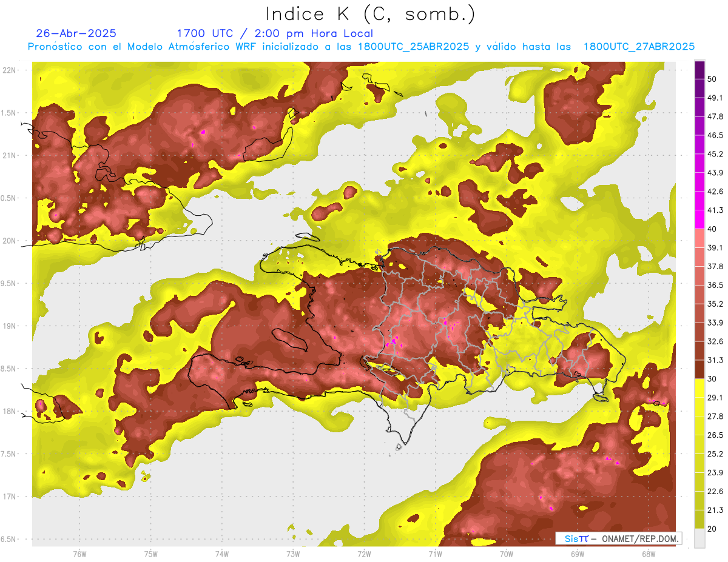Select the '72W' longitude axis label
The height and width of the screenshot is (562, 728).
[x=364, y=554]
